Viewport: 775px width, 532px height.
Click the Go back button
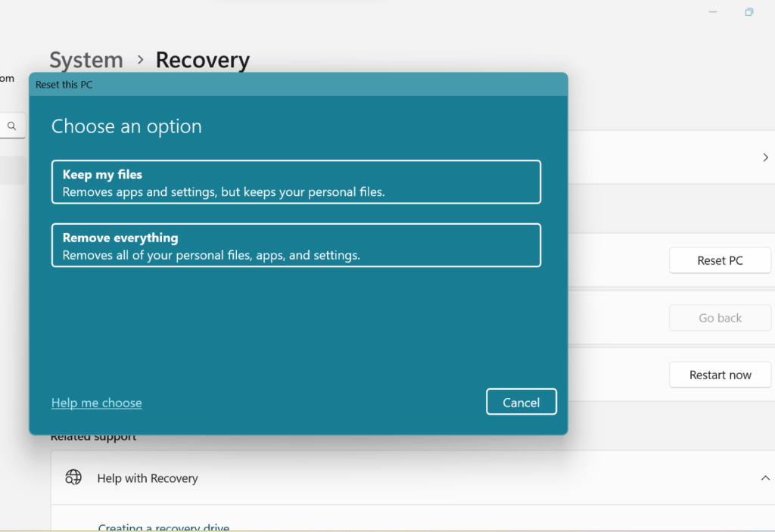click(x=720, y=318)
